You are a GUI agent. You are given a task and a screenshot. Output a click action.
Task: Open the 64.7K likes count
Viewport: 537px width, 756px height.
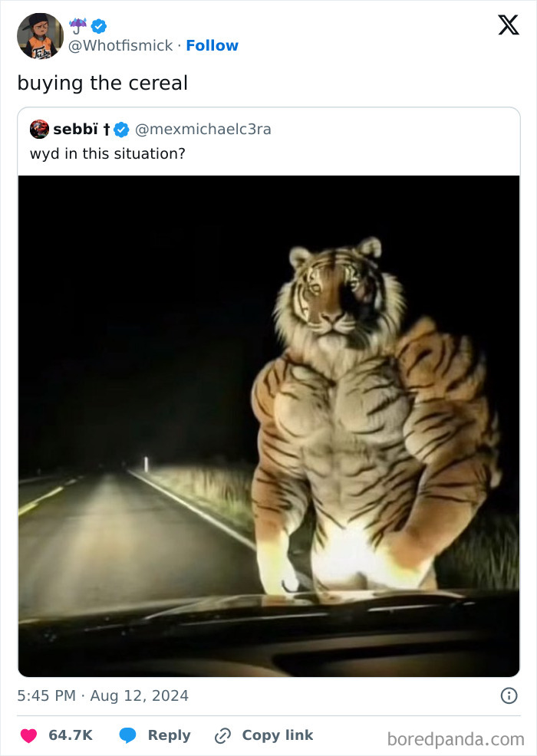pyautogui.click(x=70, y=735)
